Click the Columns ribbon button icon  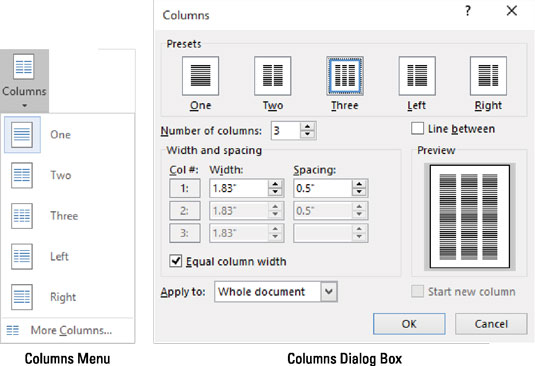pos(24,67)
